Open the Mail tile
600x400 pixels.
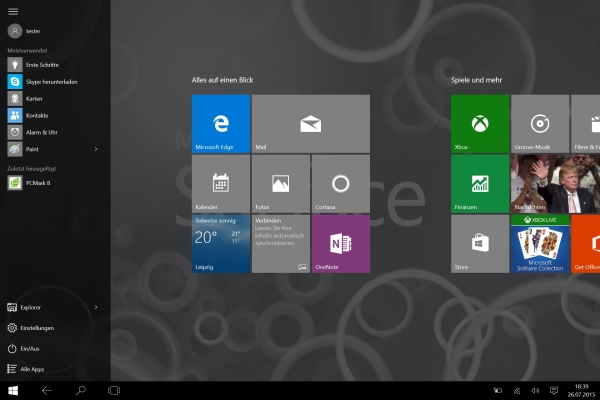point(311,124)
